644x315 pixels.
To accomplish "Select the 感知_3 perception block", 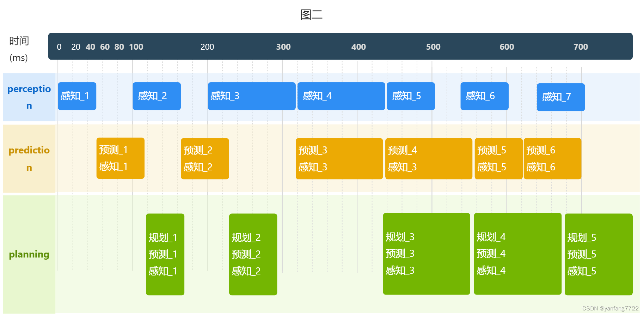I will (x=252, y=96).
